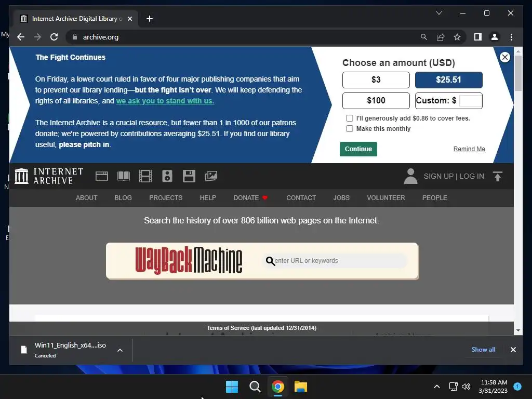
Task: Click the Internet Archive logo
Action: pos(49,176)
